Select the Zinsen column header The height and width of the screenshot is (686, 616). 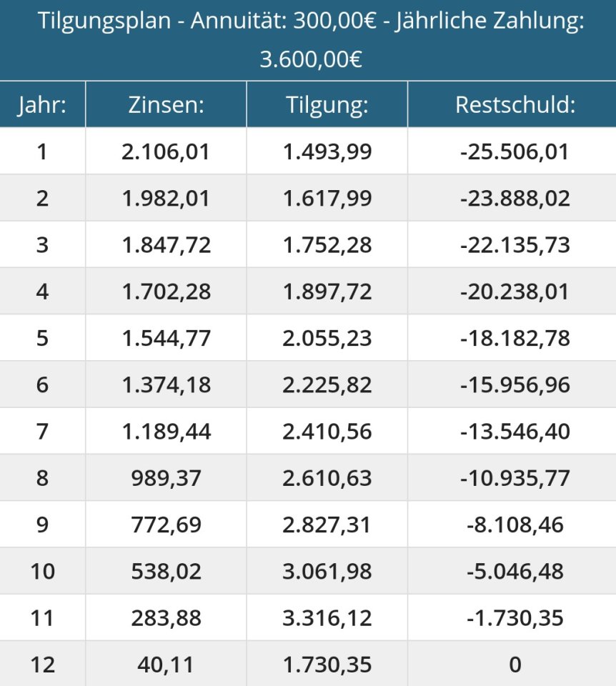(x=167, y=104)
